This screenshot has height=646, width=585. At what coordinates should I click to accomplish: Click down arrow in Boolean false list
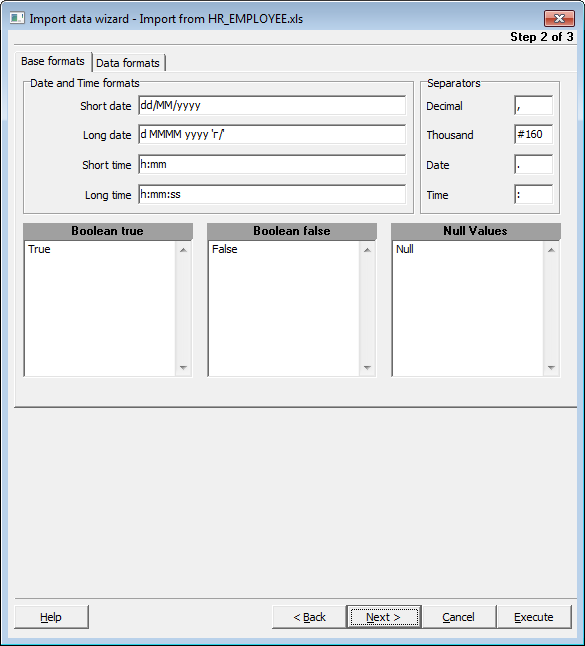[367, 367]
